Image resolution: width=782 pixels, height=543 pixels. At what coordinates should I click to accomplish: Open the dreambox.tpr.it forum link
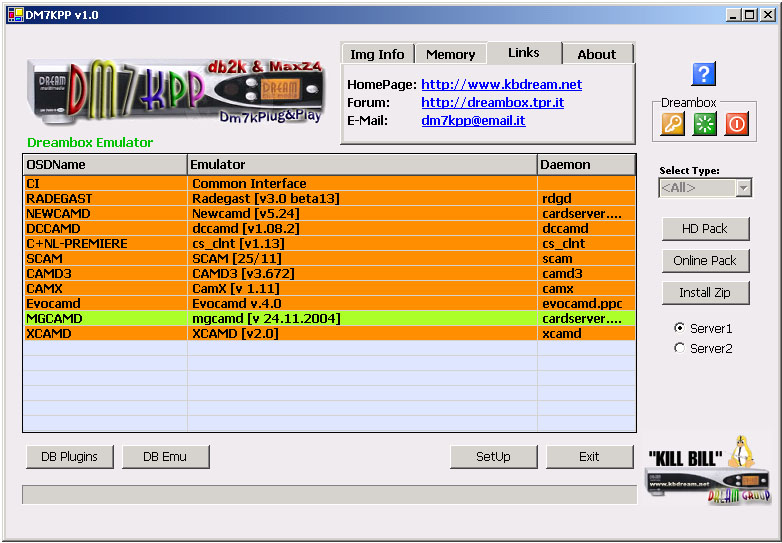(x=493, y=102)
